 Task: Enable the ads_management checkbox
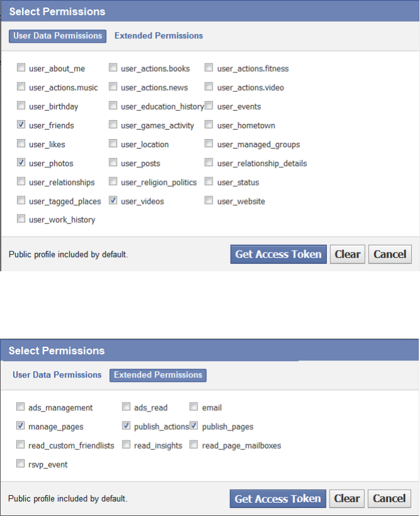pyautogui.click(x=21, y=407)
